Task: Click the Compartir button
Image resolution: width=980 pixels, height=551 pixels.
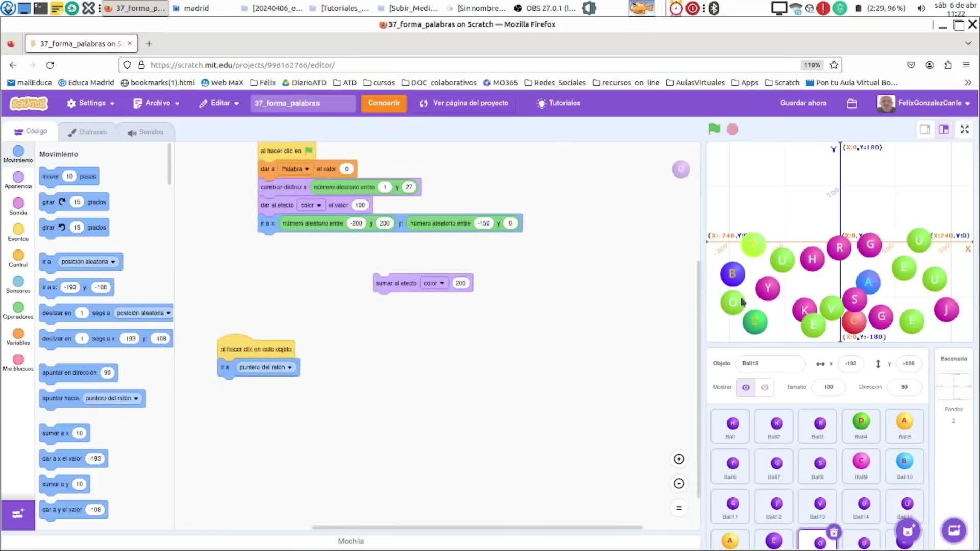Action: [x=383, y=103]
